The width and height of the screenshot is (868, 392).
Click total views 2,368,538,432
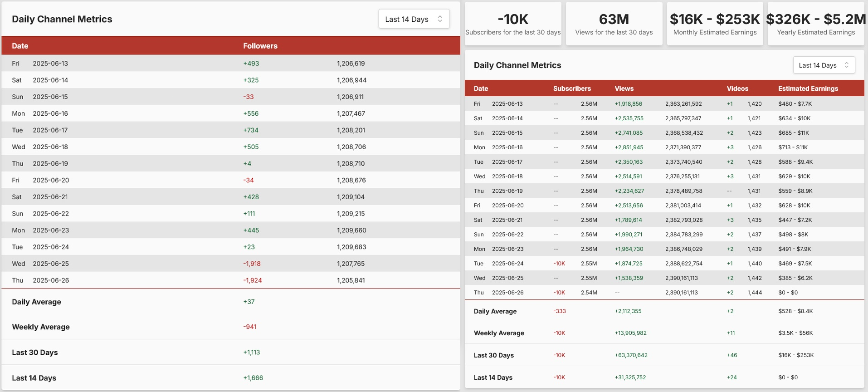pos(684,133)
